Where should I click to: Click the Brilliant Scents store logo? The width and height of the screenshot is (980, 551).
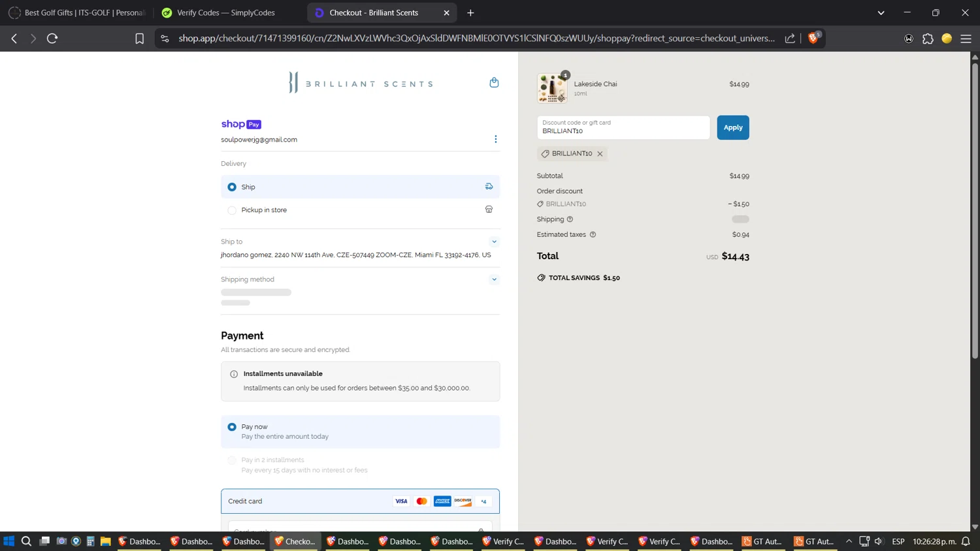pyautogui.click(x=361, y=83)
